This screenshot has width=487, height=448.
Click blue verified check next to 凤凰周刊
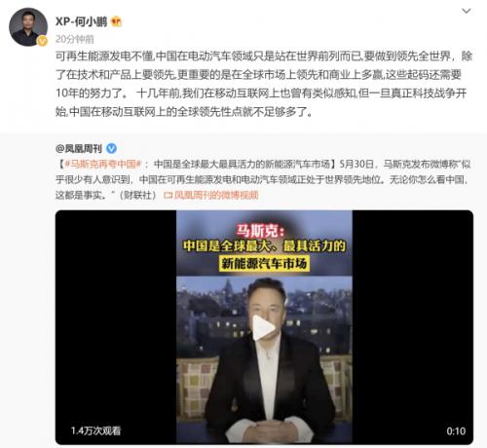[111, 148]
